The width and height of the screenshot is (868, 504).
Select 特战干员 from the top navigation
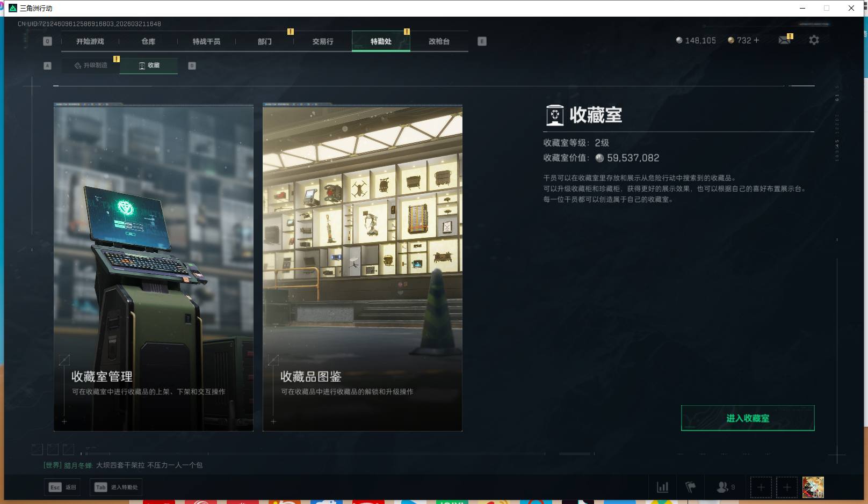click(206, 41)
